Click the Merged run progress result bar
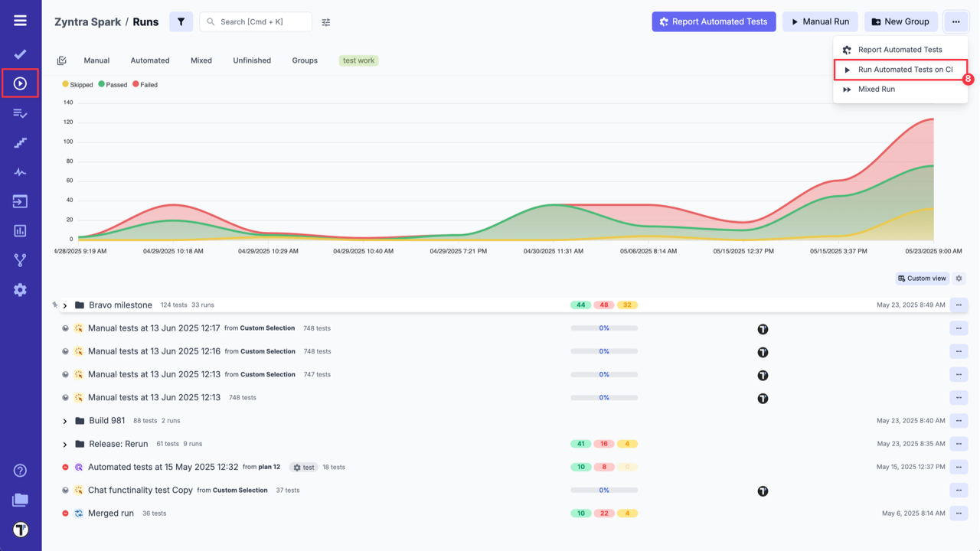 pyautogui.click(x=604, y=514)
